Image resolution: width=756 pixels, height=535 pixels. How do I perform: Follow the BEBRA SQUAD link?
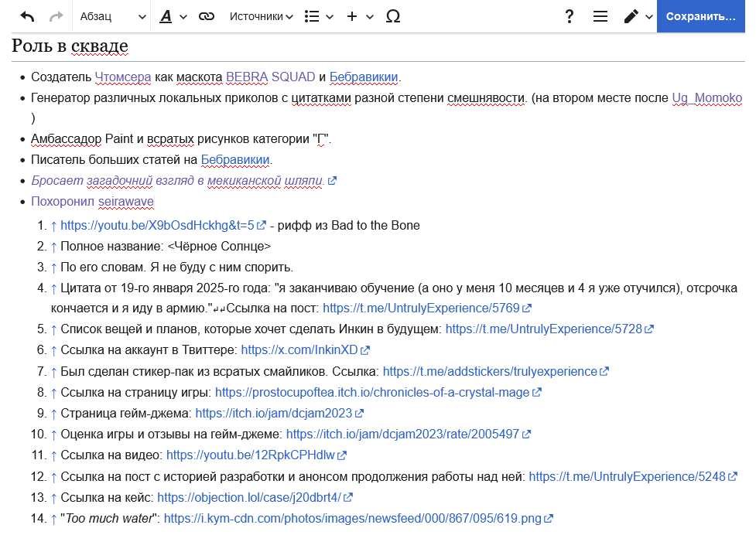[x=270, y=77]
